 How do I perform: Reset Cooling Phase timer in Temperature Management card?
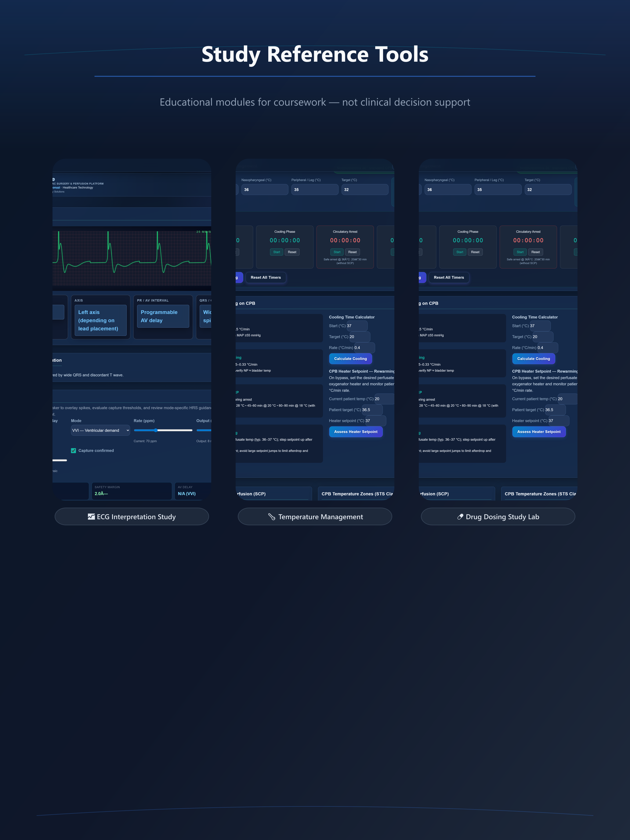pyautogui.click(x=292, y=252)
